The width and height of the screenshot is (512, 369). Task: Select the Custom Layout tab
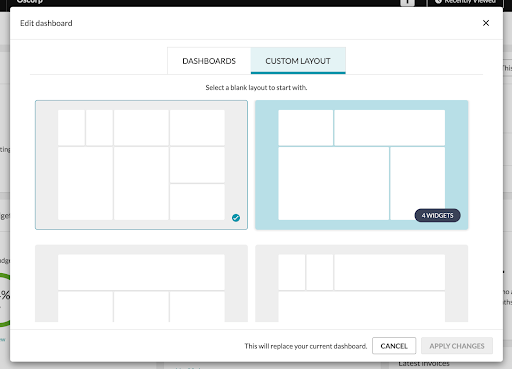(x=298, y=61)
